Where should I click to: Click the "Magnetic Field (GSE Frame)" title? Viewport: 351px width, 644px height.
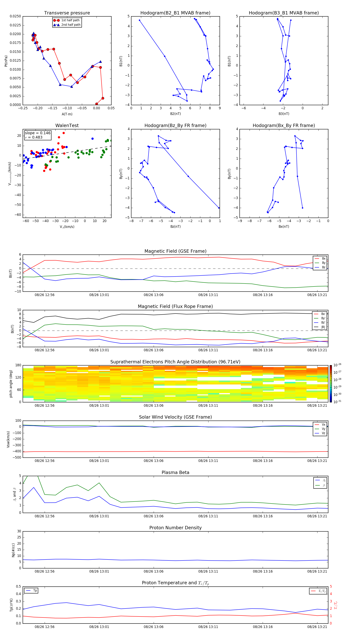pos(175,251)
